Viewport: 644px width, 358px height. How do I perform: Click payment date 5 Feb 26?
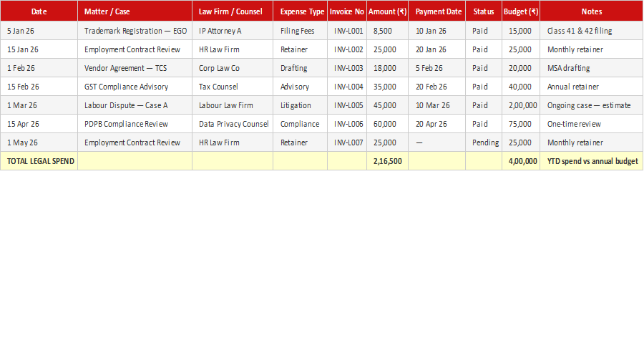(437, 68)
